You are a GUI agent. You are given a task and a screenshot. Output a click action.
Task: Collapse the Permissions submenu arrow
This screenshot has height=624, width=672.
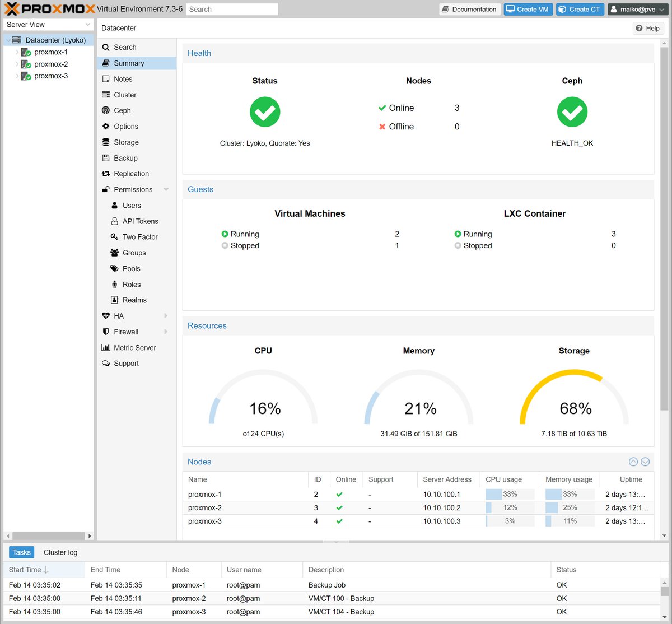click(166, 189)
